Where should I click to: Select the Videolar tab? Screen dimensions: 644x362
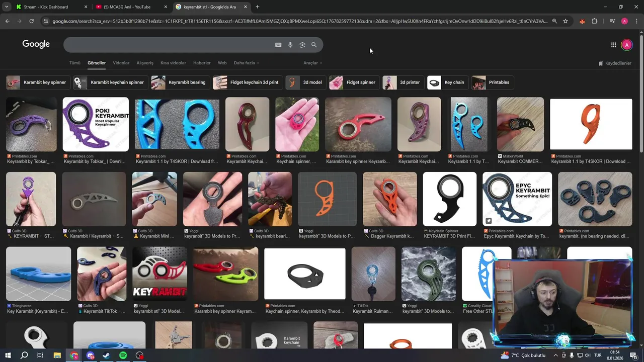tap(121, 63)
